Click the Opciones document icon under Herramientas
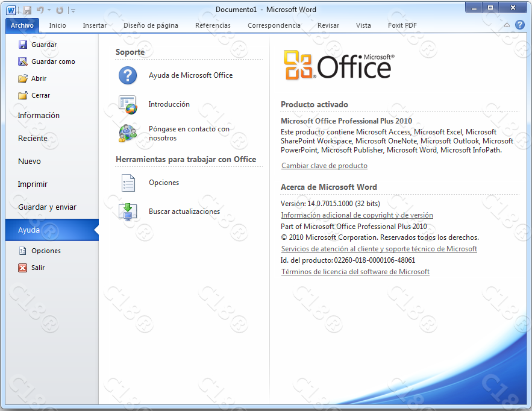Viewport: 532px width, 411px height. coord(128,183)
